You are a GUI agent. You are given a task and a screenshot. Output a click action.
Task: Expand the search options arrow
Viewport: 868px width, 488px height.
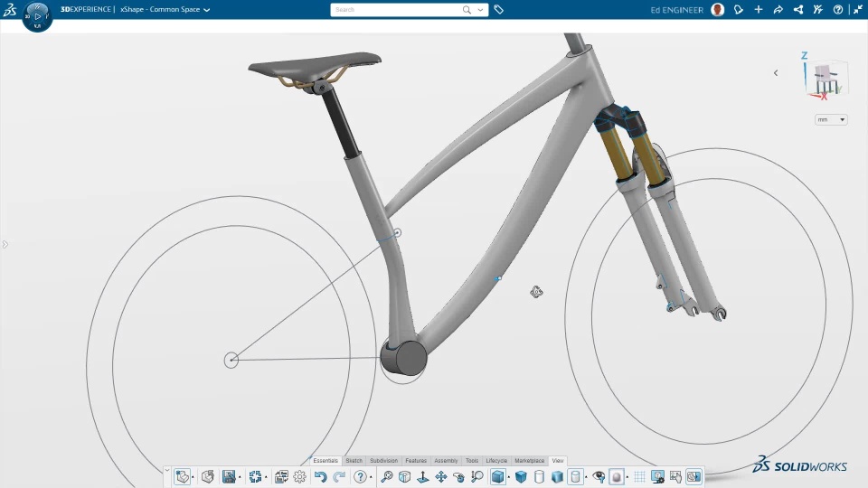pos(480,9)
